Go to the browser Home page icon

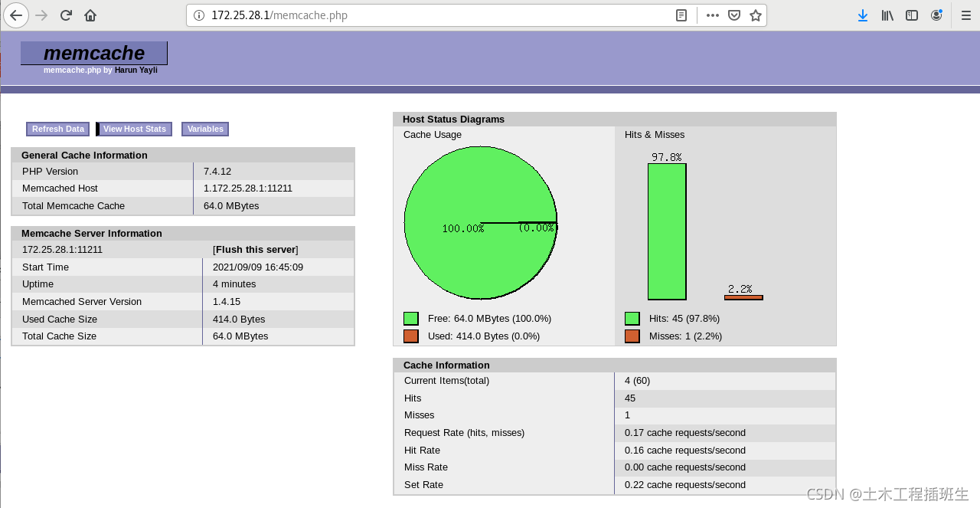[x=90, y=15]
